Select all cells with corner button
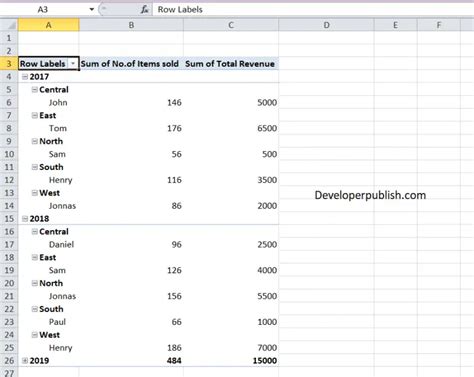Screen dimensions: 474x377 tap(9, 25)
